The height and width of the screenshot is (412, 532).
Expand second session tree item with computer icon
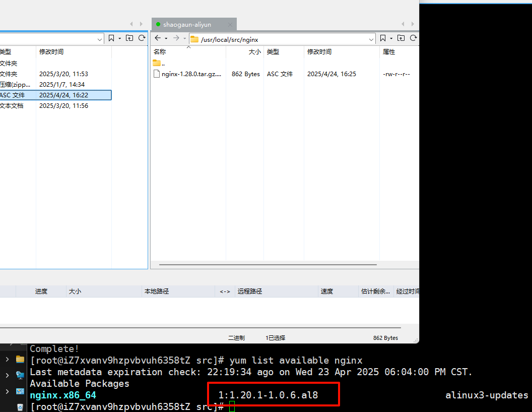pyautogui.click(x=7, y=375)
